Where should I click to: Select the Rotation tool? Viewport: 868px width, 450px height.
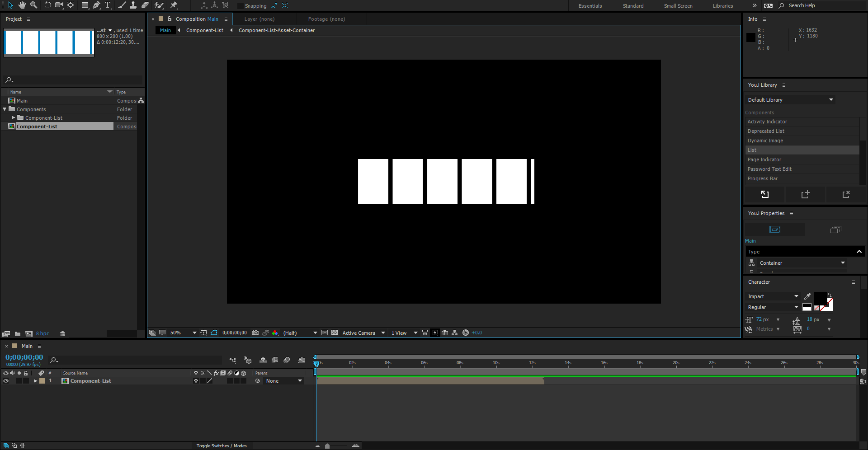pos(47,5)
